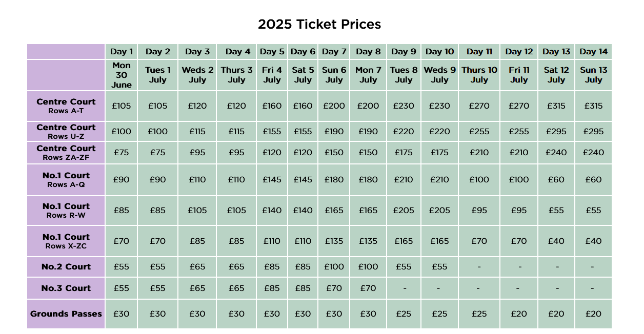The height and width of the screenshot is (334, 644).
Task: Select the No.2 Court Day 7 £100 price
Action: [x=334, y=266]
